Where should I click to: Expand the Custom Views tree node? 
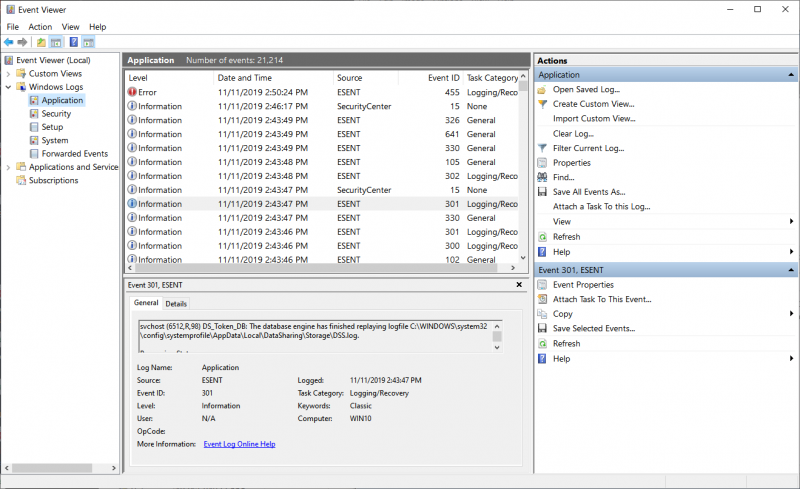pyautogui.click(x=8, y=74)
